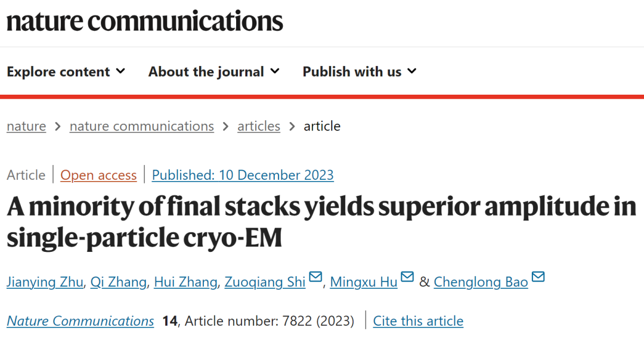Open the Published: 10 December 2023 link
644x340 pixels.
[243, 175]
